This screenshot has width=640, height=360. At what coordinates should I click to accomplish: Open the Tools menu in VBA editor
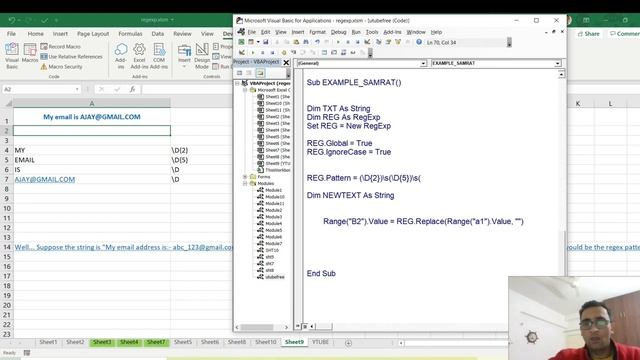(x=371, y=32)
